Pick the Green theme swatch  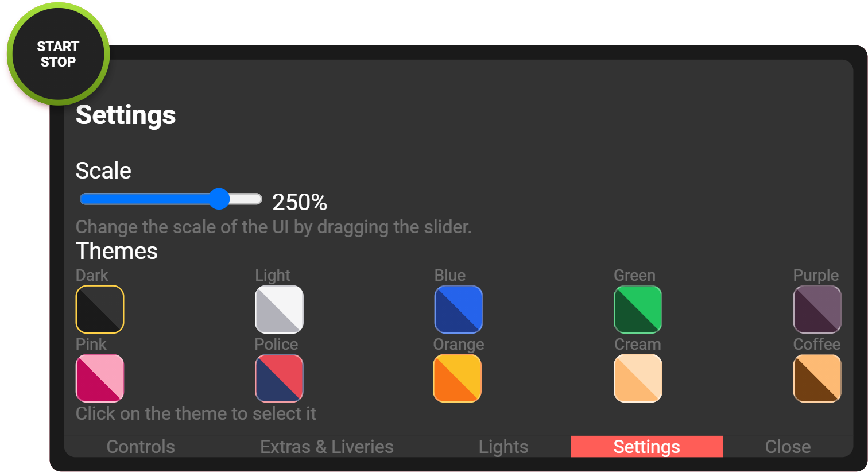click(x=638, y=309)
